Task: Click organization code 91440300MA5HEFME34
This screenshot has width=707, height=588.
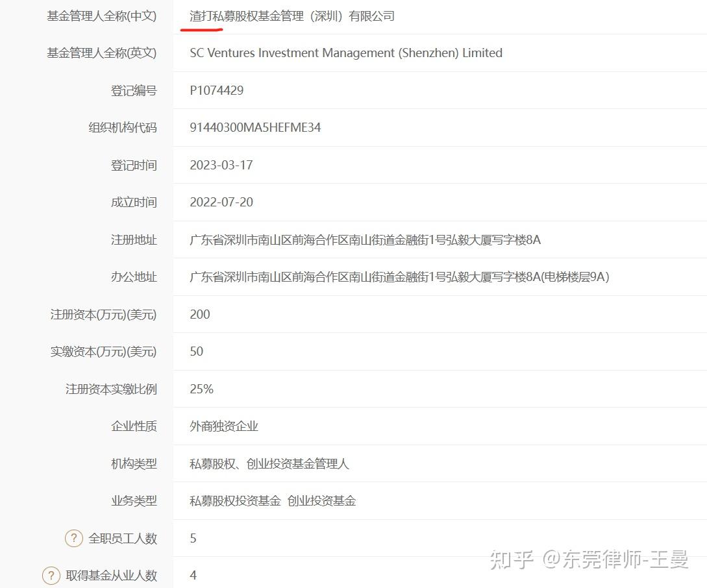Action: point(255,127)
